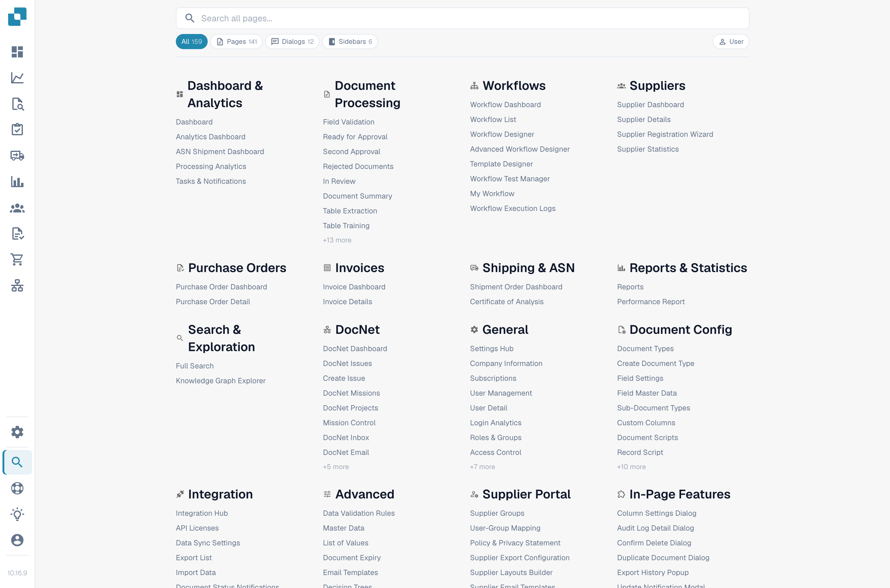The height and width of the screenshot is (588, 890).
Task: Open Policy & Privacy Statement link
Action: tap(515, 543)
